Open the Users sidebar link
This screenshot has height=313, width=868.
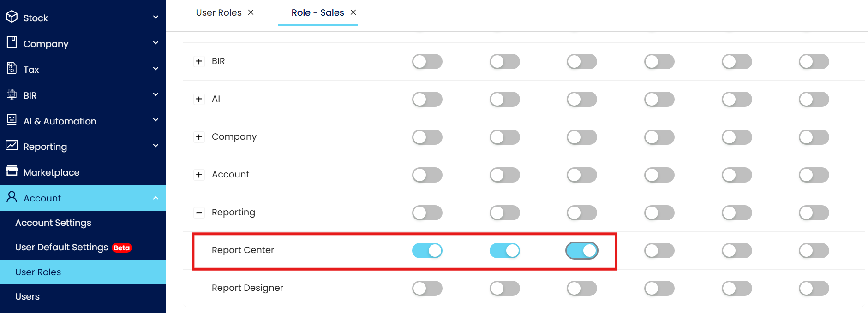tap(27, 296)
